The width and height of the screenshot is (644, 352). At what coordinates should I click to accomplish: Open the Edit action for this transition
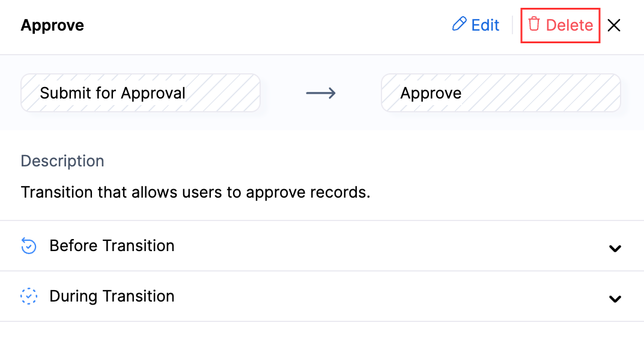pos(476,25)
